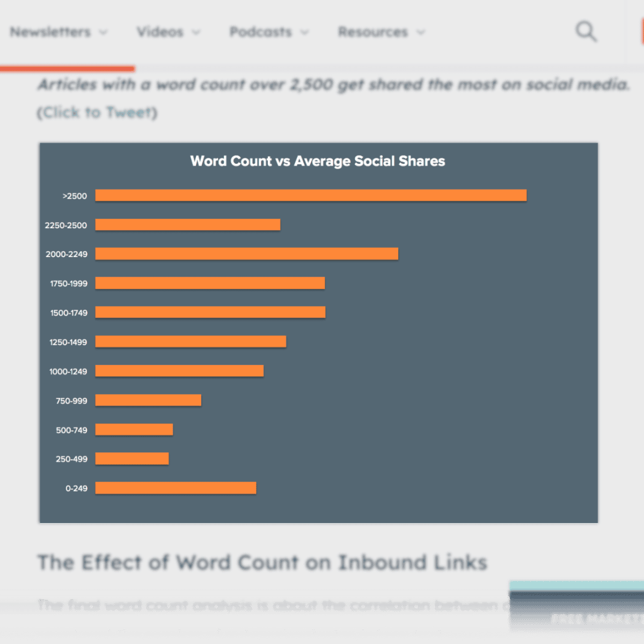The width and height of the screenshot is (644, 644).
Task: Click the 2000-2249 chart bar
Action: (x=246, y=253)
